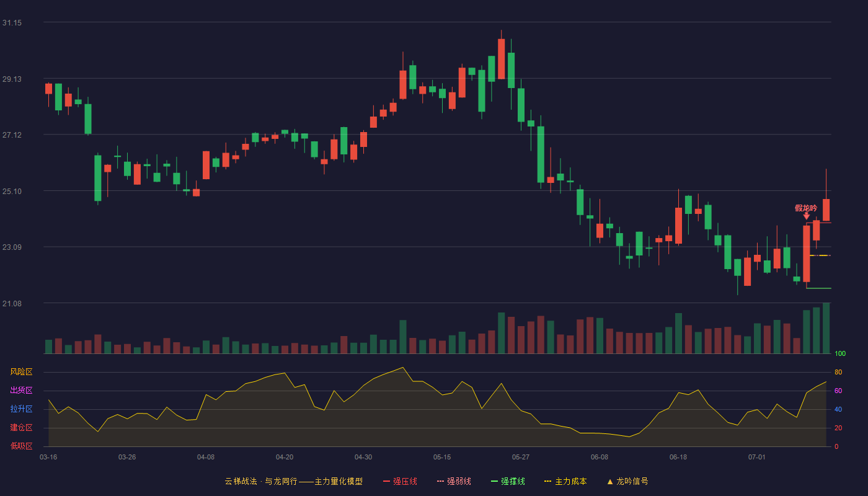Toggle the 强压线 legend entry
868x496 pixels.
click(400, 481)
